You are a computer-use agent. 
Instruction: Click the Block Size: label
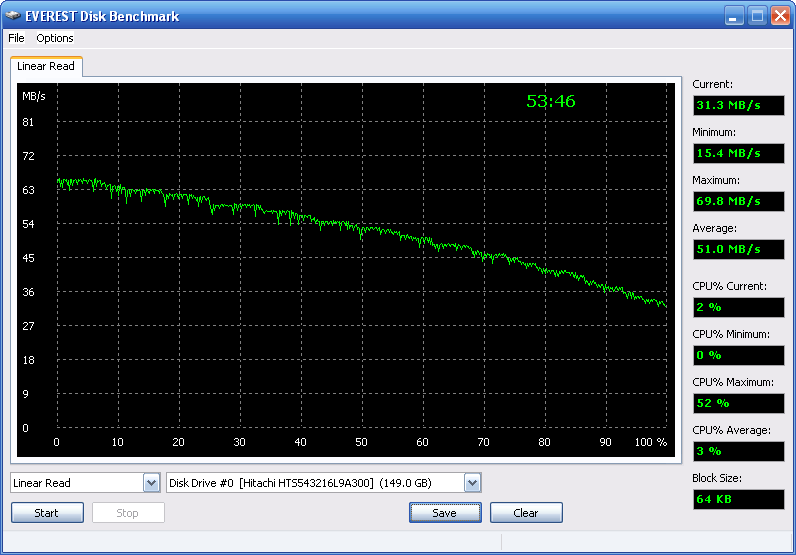point(717,478)
